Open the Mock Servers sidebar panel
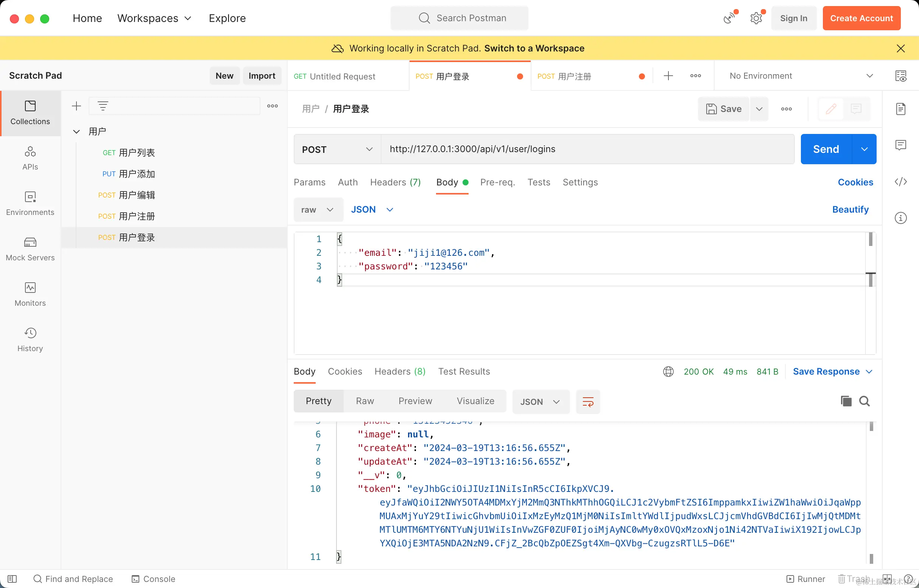This screenshot has width=919, height=588. [30, 249]
